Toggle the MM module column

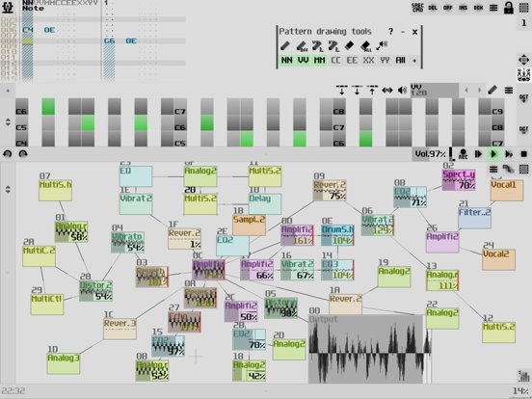tap(319, 61)
